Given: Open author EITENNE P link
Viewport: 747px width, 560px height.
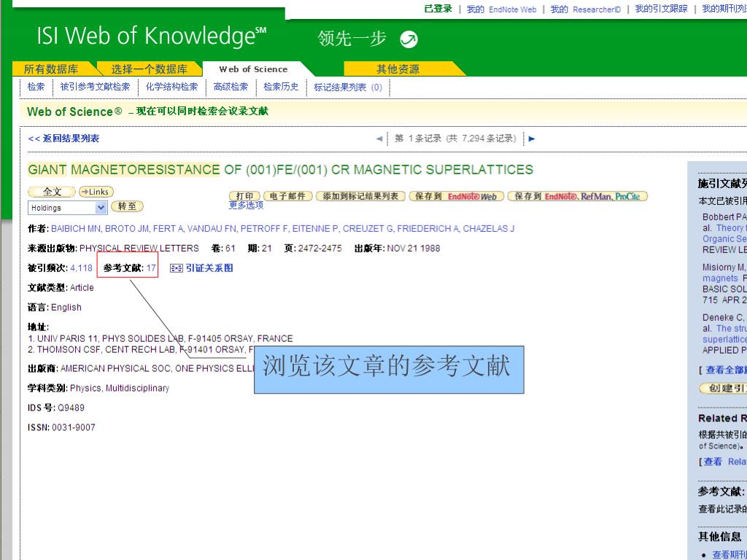Looking at the screenshot, I should pyautogui.click(x=315, y=228).
